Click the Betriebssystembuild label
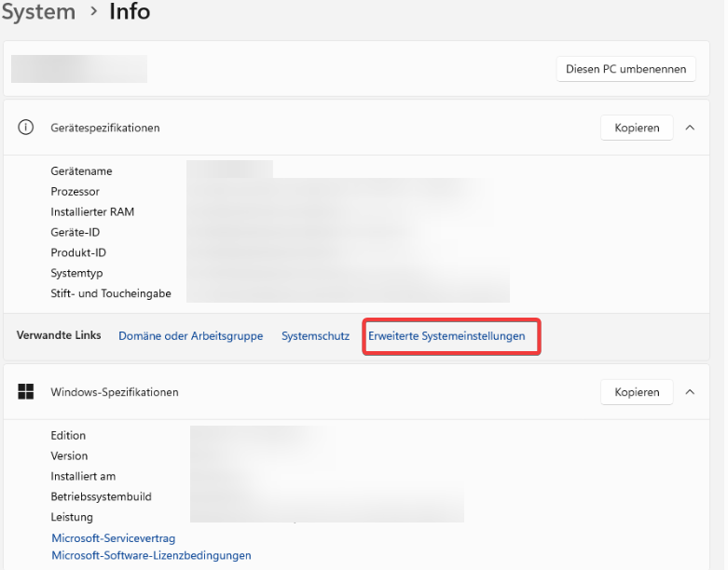Viewport: 728px width, 570px height. (101, 496)
